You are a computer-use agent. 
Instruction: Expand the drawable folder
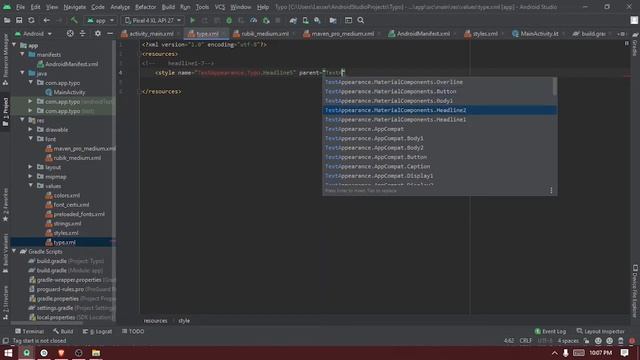(31, 129)
